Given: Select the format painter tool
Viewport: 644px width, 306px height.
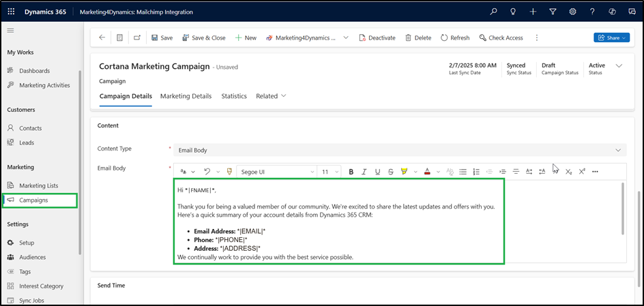Looking at the screenshot, I should click(230, 172).
